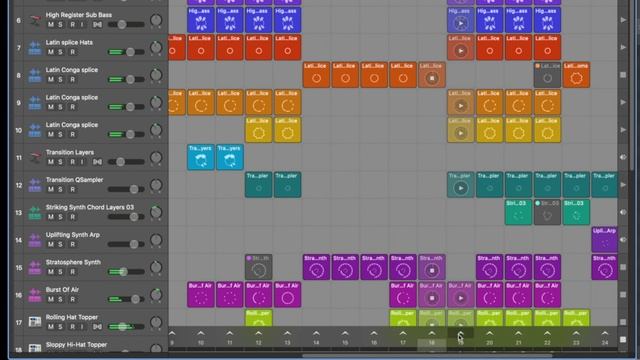Click the Striking Synth Chord Layers pan knob

point(156,212)
